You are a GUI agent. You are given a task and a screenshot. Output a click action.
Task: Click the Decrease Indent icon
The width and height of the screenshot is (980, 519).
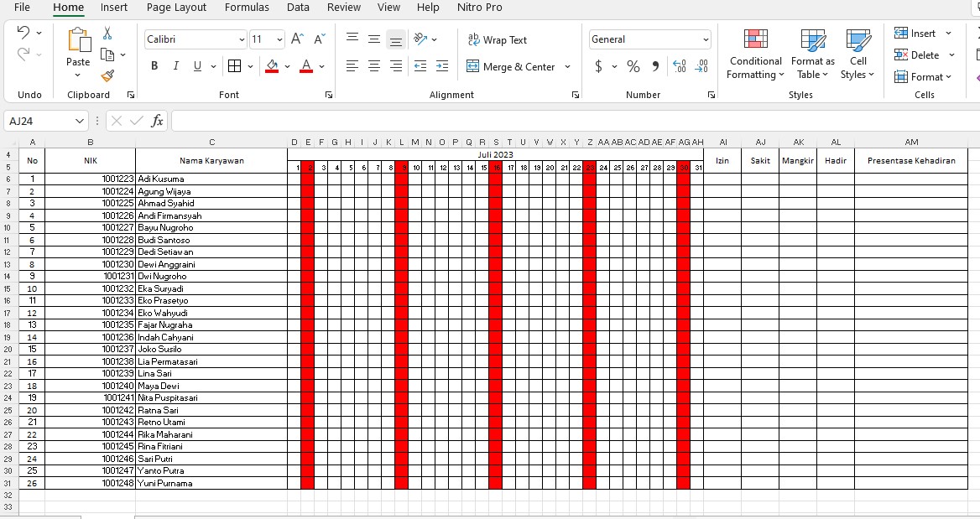420,66
